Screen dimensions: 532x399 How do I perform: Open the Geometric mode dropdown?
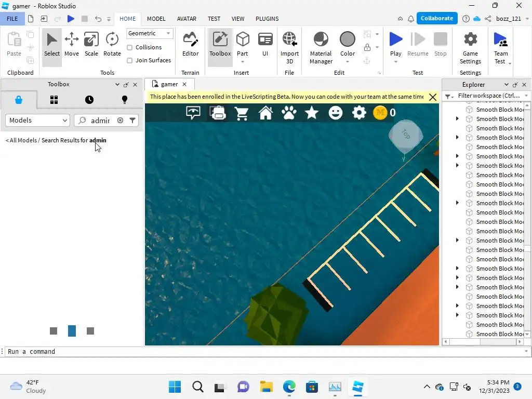point(149,33)
